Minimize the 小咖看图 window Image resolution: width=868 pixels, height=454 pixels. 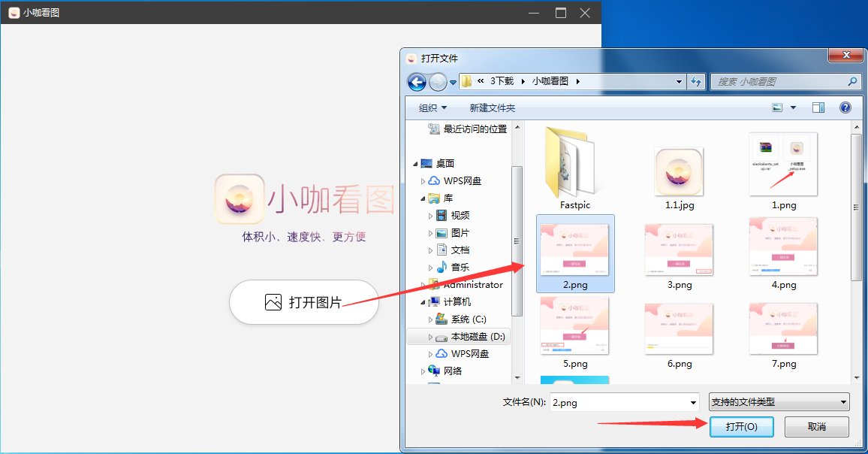(x=534, y=13)
